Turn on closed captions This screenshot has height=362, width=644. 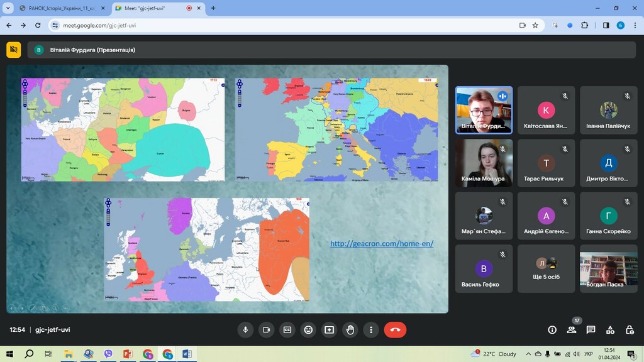[x=287, y=329]
